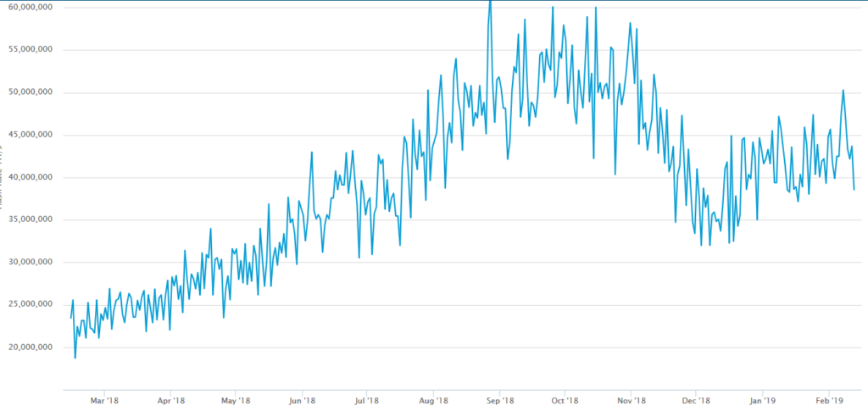The height and width of the screenshot is (417, 868).
Task: Click the Aug '18 x-axis label
Action: [433, 400]
